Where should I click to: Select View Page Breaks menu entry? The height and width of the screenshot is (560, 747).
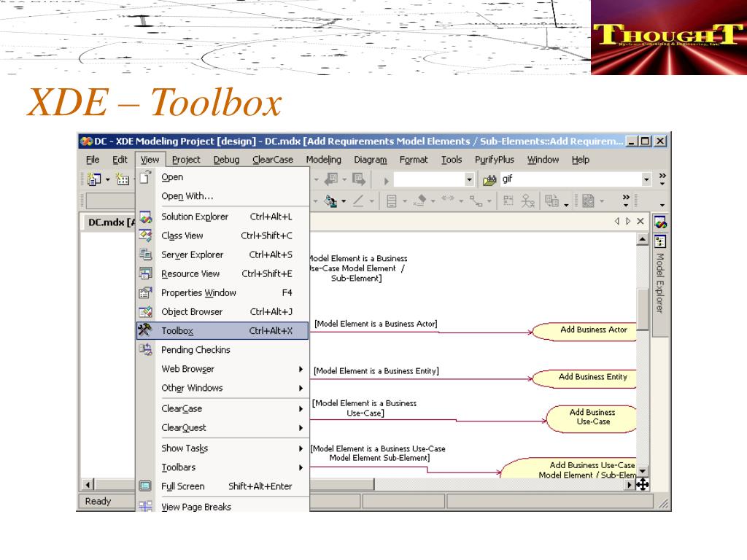tap(222, 506)
